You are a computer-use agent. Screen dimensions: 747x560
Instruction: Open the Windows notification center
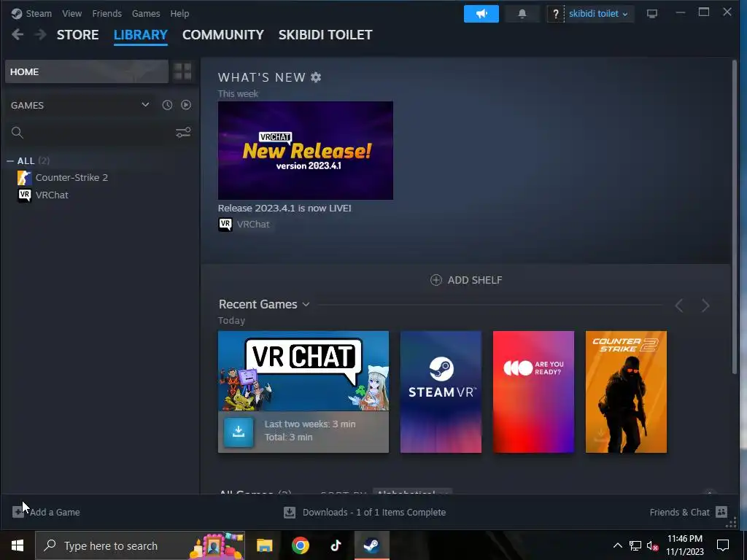point(723,545)
